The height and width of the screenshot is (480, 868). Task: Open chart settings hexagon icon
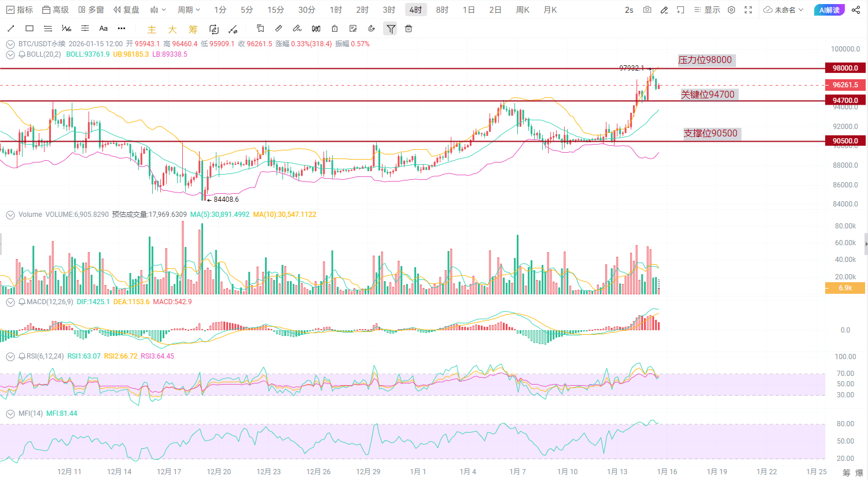pos(731,10)
